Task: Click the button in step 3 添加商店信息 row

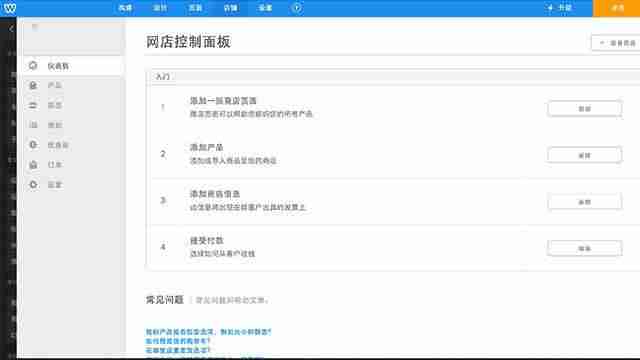Action: pyautogui.click(x=584, y=202)
